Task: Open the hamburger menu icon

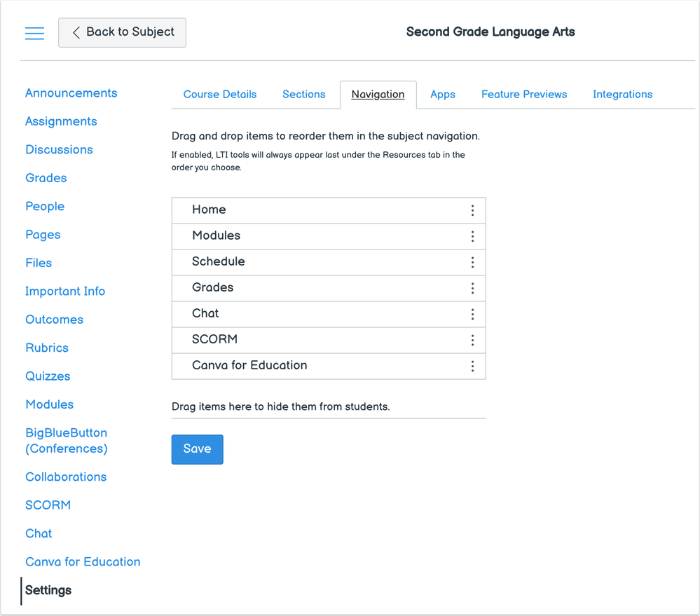Action: click(34, 33)
